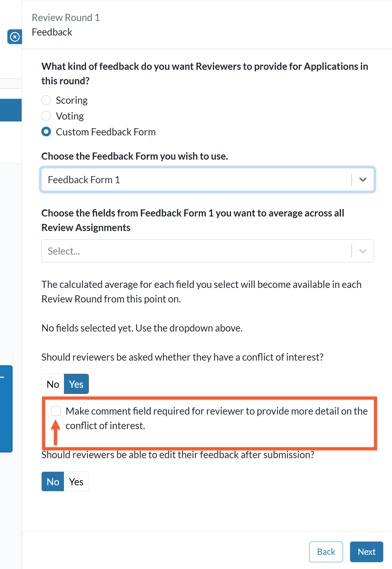392x569 pixels.
Task: Click the blue sidebar item at left
Action: 11,110
